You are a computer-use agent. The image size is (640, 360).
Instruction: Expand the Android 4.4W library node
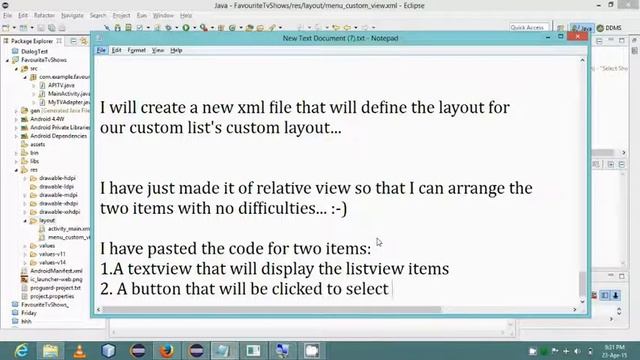[16, 119]
